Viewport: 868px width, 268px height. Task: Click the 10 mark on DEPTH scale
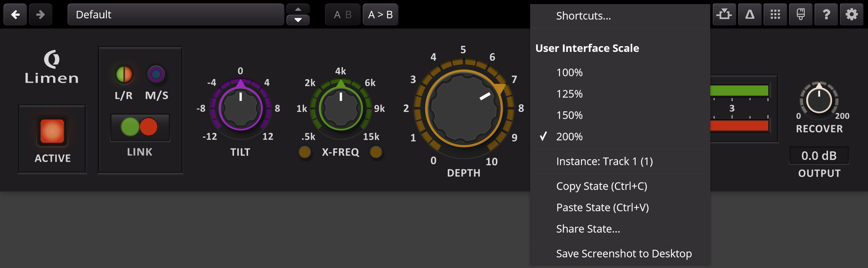tap(491, 161)
